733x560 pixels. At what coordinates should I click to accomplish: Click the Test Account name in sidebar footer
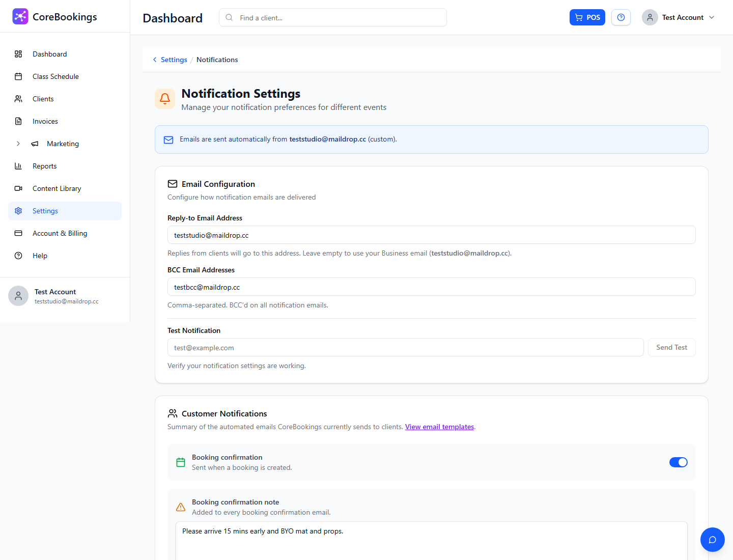pos(55,292)
